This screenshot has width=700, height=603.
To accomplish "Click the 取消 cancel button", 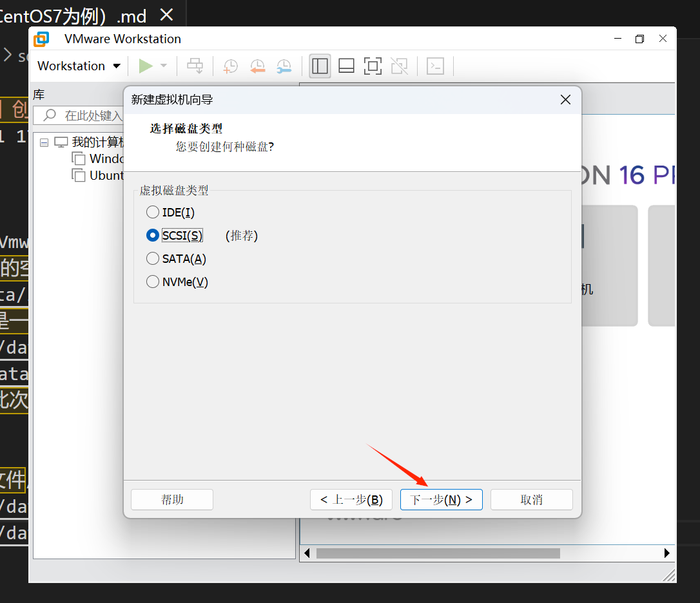I will click(x=532, y=499).
